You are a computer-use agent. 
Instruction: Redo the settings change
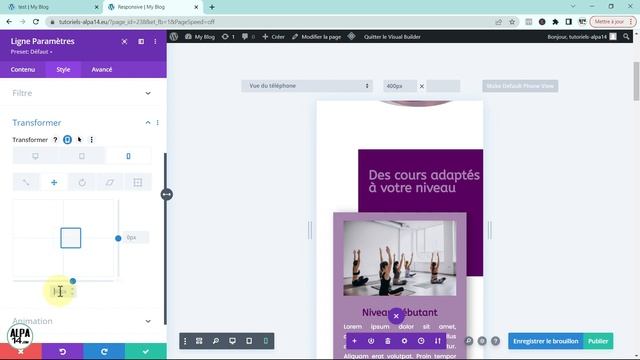tap(104, 351)
